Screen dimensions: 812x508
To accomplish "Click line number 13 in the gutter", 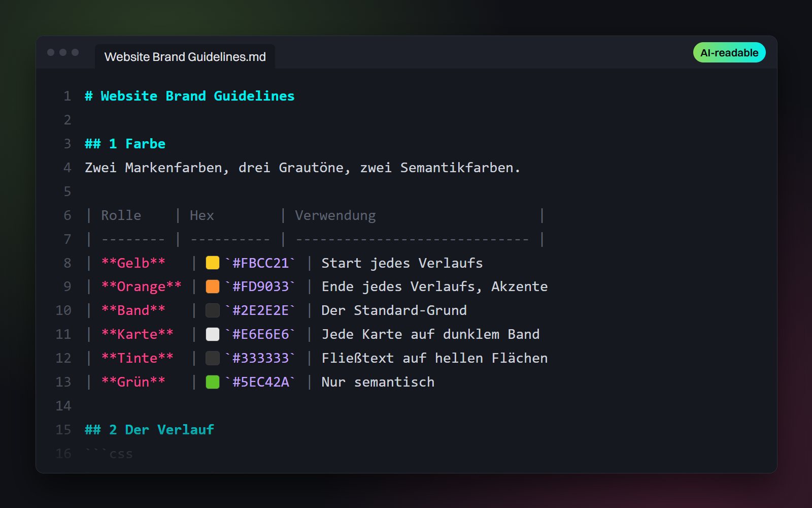I will [x=63, y=382].
